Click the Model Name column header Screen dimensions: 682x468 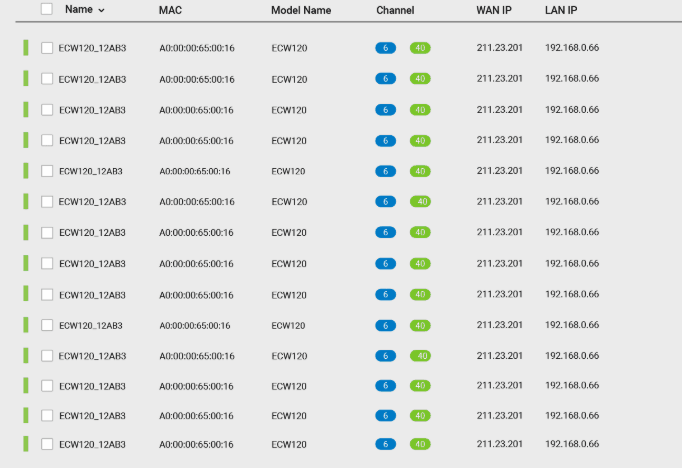click(301, 10)
